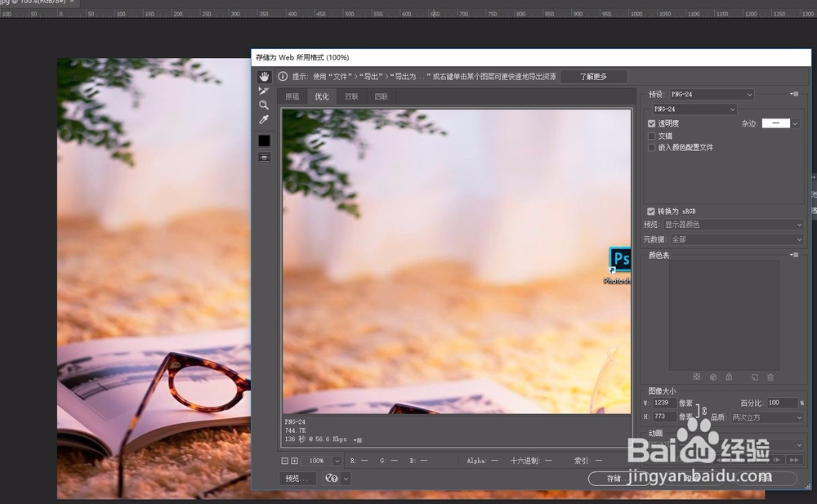Click the browser preview globe icon
This screenshot has height=504, width=817.
[332, 478]
